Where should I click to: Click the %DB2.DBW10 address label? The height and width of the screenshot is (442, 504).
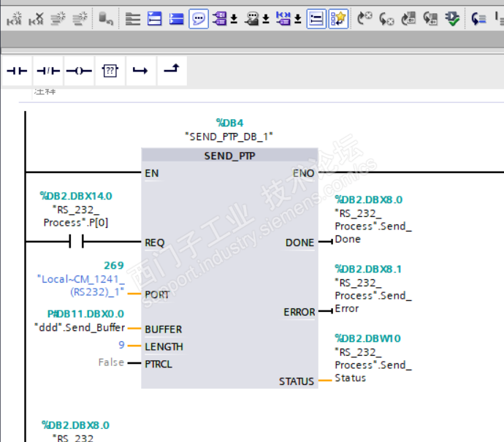(x=367, y=338)
